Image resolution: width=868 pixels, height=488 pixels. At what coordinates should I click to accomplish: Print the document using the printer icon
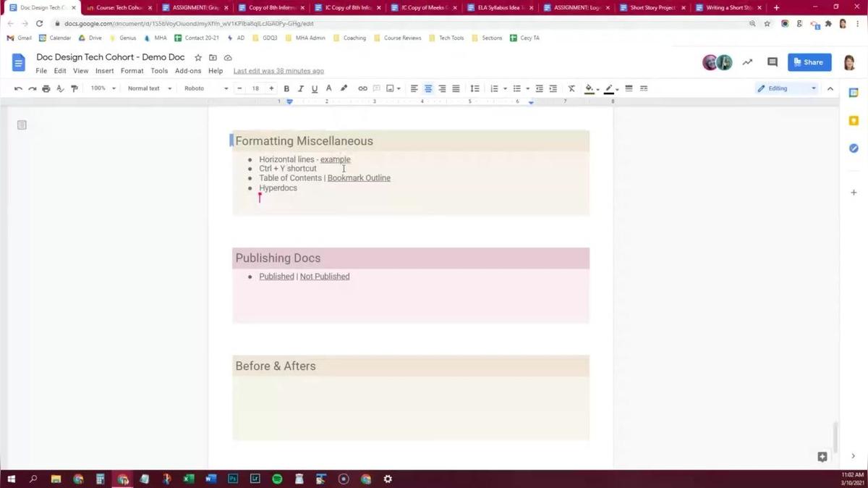[46, 88]
